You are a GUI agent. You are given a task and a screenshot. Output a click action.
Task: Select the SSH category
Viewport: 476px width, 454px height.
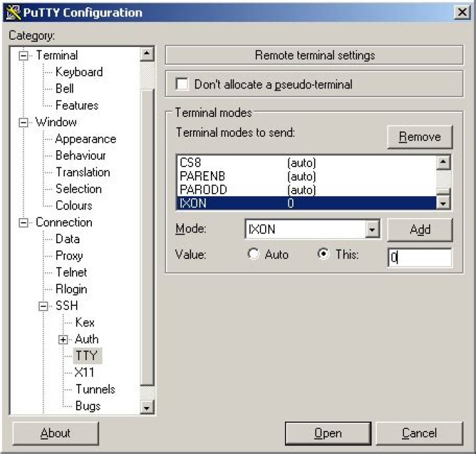click(67, 306)
